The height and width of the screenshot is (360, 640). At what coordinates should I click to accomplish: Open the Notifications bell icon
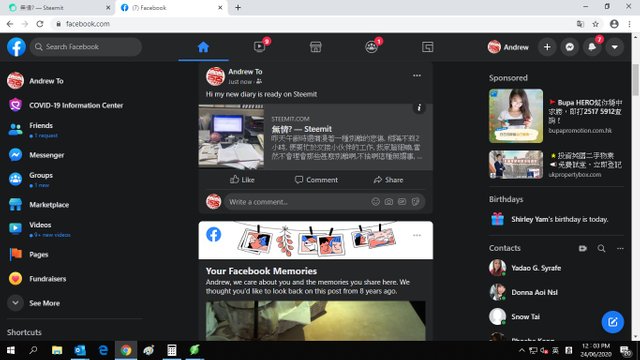pos(592,47)
